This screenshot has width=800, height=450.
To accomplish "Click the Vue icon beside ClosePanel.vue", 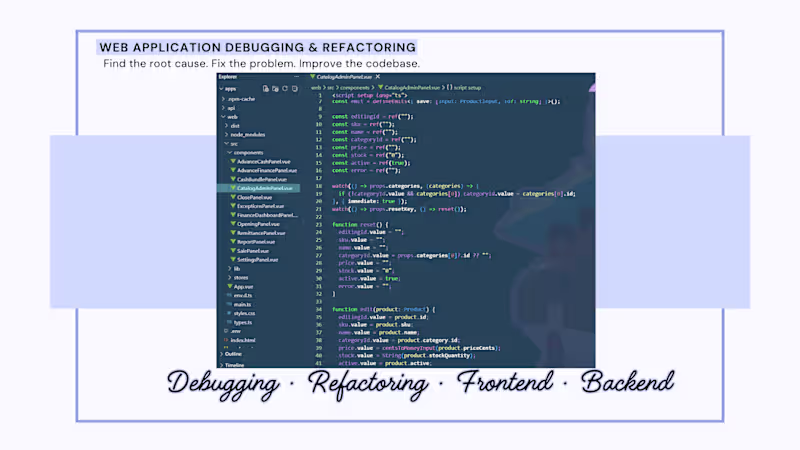I will coord(233,197).
